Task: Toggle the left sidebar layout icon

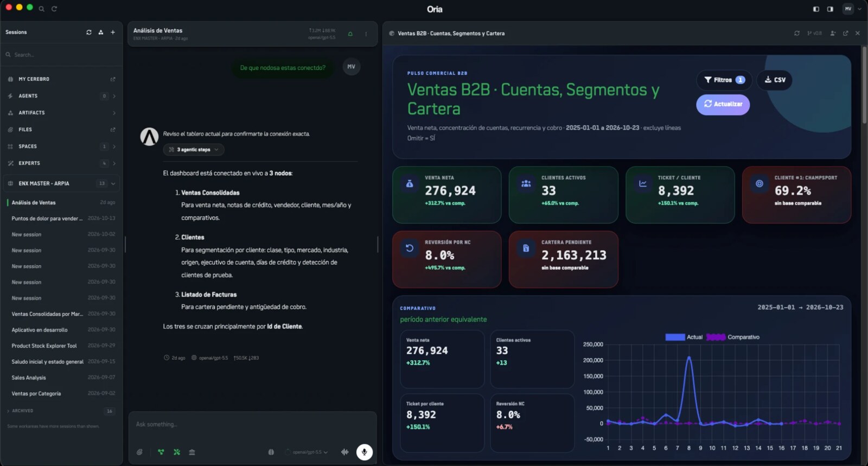Action: coord(816,9)
